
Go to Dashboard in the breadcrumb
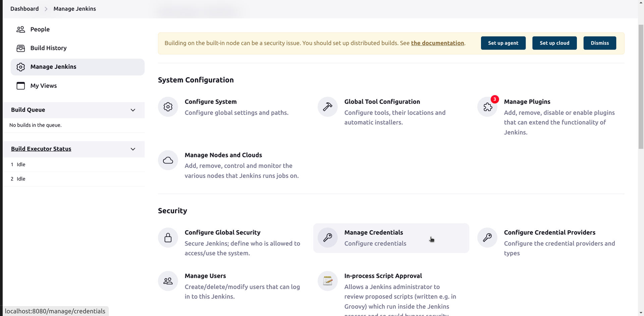(x=24, y=9)
